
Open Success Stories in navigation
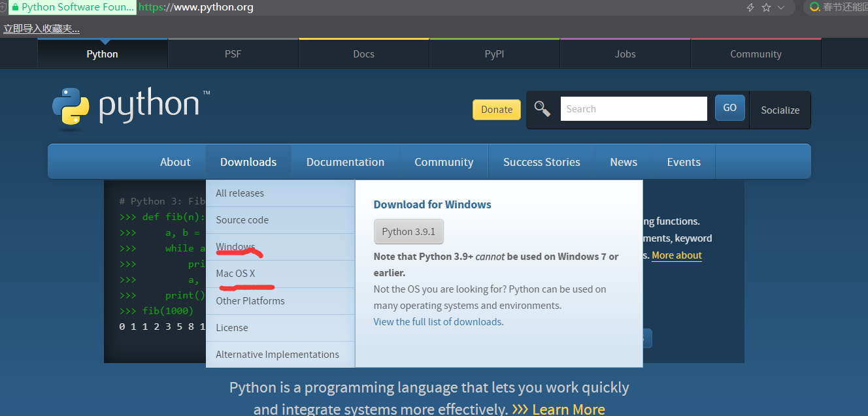[x=542, y=162]
